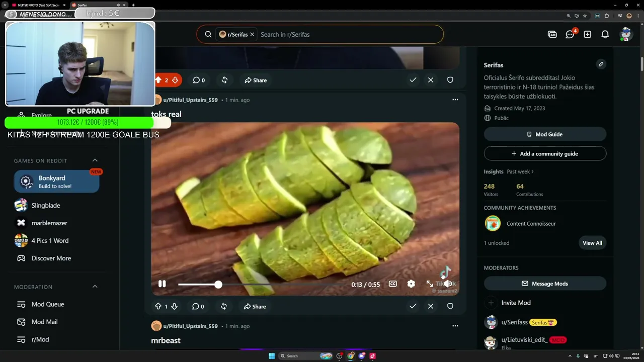The width and height of the screenshot is (644, 362).
Task: Open the "mrbeast" post title
Action: (x=166, y=340)
